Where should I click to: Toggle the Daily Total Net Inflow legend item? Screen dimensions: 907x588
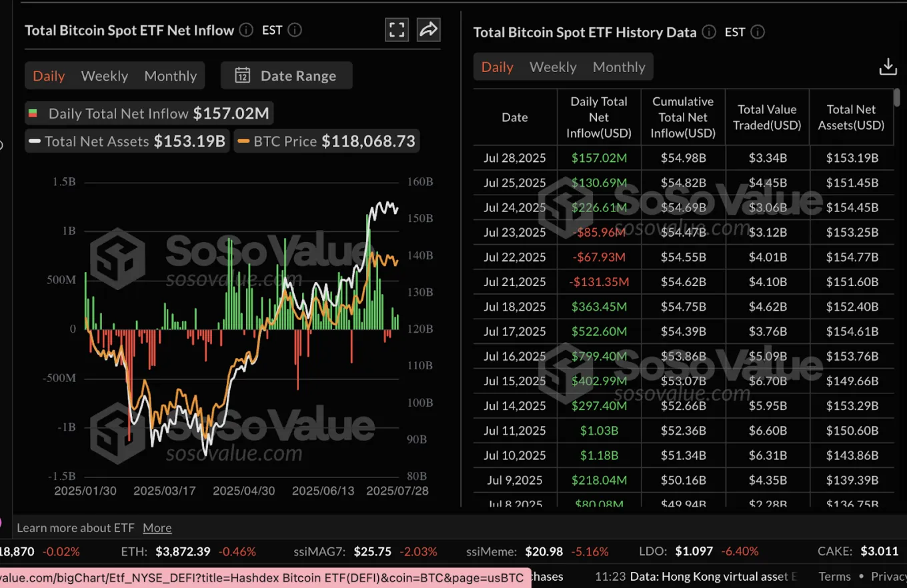pos(149,113)
